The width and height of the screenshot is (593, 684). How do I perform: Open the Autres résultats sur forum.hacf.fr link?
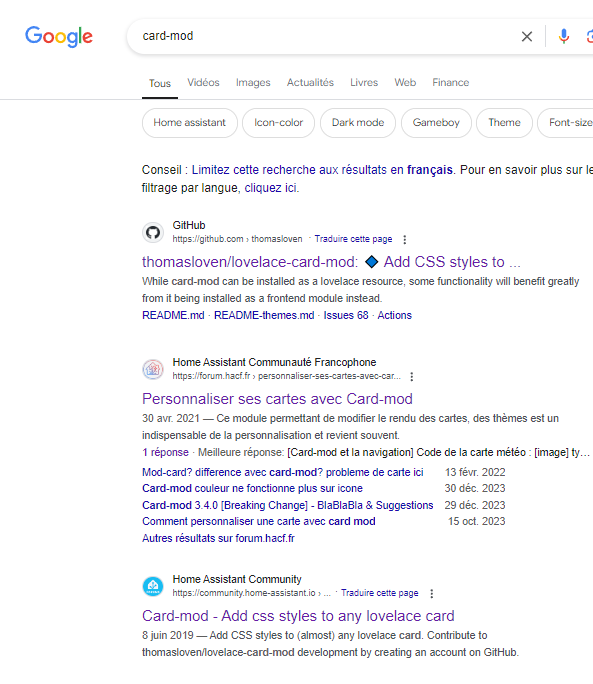pos(218,538)
